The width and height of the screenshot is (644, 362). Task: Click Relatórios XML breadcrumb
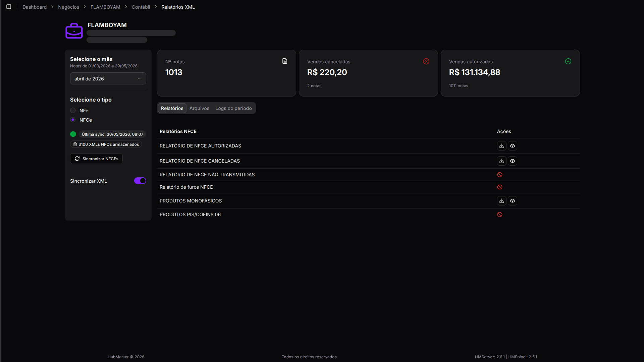[178, 7]
